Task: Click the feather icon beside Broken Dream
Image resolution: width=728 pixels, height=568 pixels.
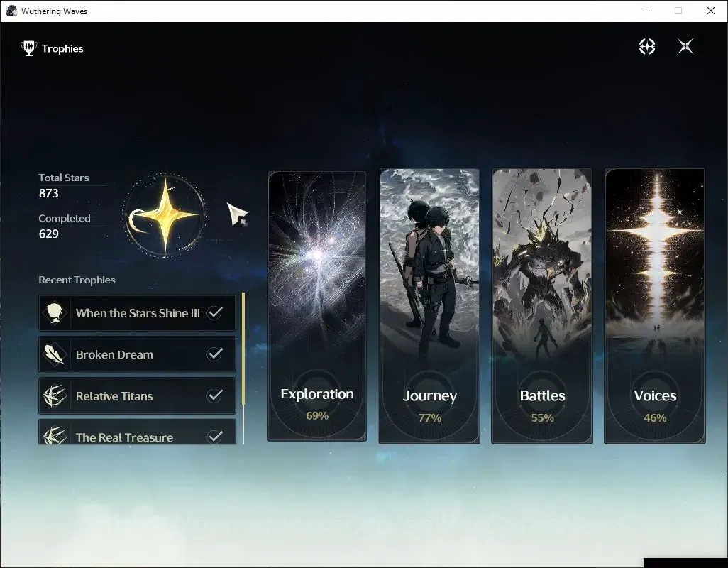Action: [x=55, y=354]
